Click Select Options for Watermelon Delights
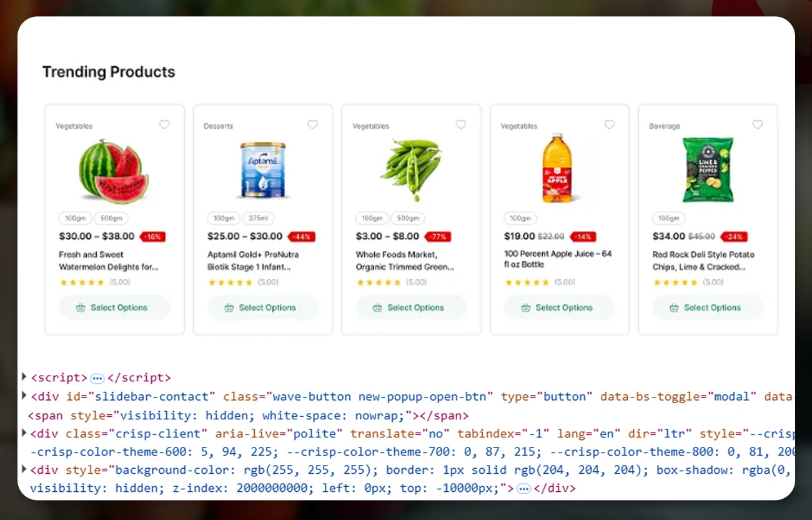 point(115,307)
